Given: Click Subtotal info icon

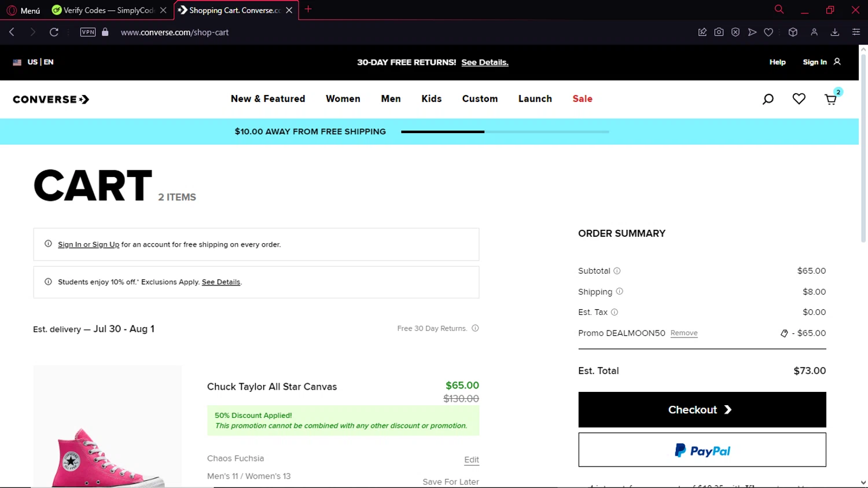Looking at the screenshot, I should 617,271.
